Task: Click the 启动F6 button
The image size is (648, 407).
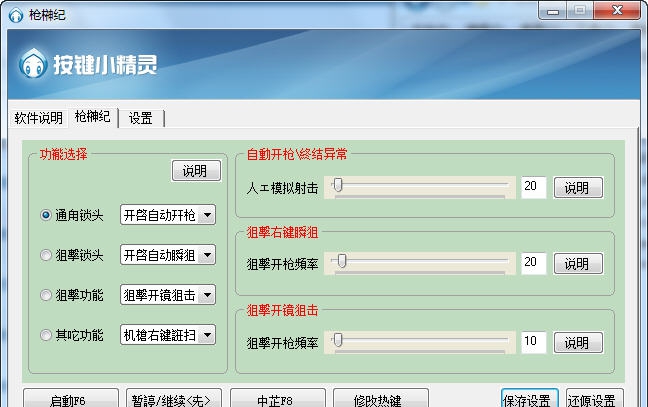Action: coord(71,399)
